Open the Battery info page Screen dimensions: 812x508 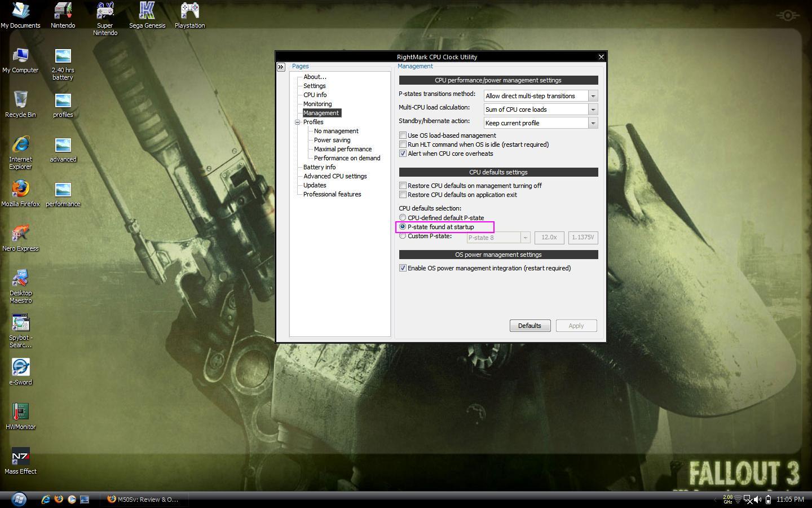pyautogui.click(x=319, y=167)
